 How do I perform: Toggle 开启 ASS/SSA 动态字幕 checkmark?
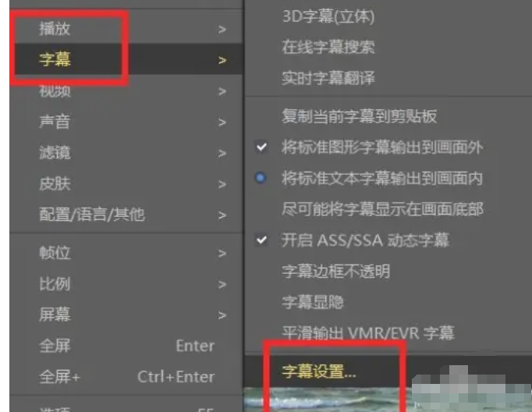point(388,240)
